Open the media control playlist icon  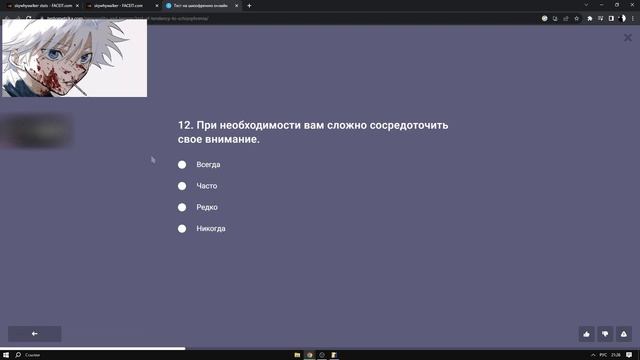coord(600,18)
